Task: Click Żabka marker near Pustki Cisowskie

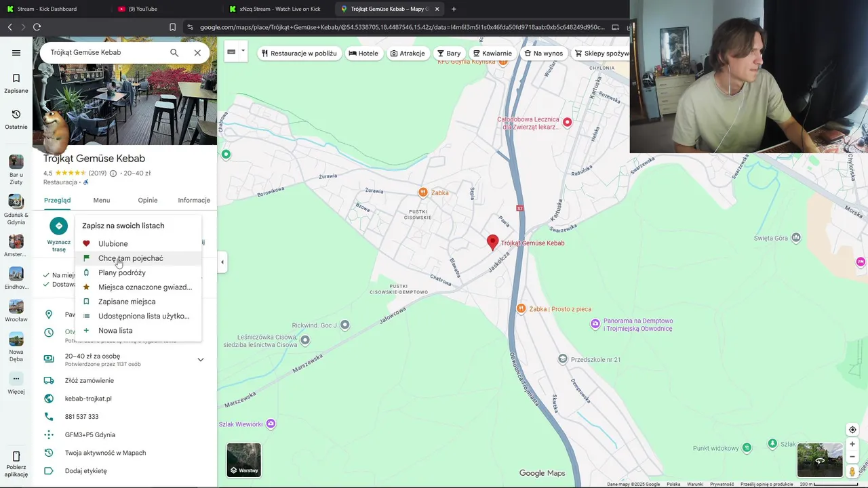Action: 423,192
